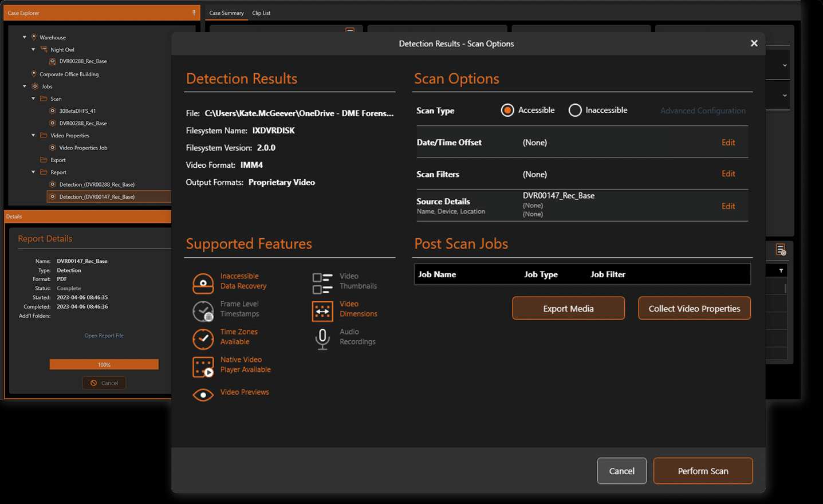Collapse the Night Owl tree node arrow
The image size is (823, 504).
pos(33,49)
